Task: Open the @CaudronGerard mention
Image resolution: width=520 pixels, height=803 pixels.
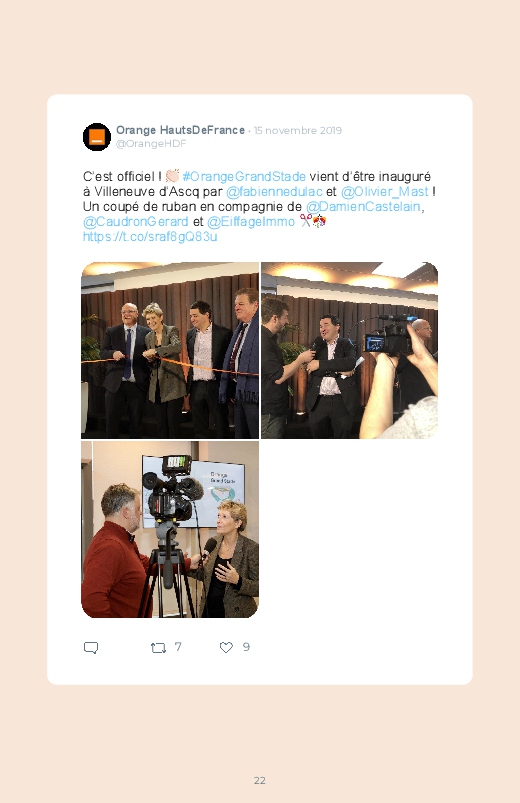Action: [136, 221]
